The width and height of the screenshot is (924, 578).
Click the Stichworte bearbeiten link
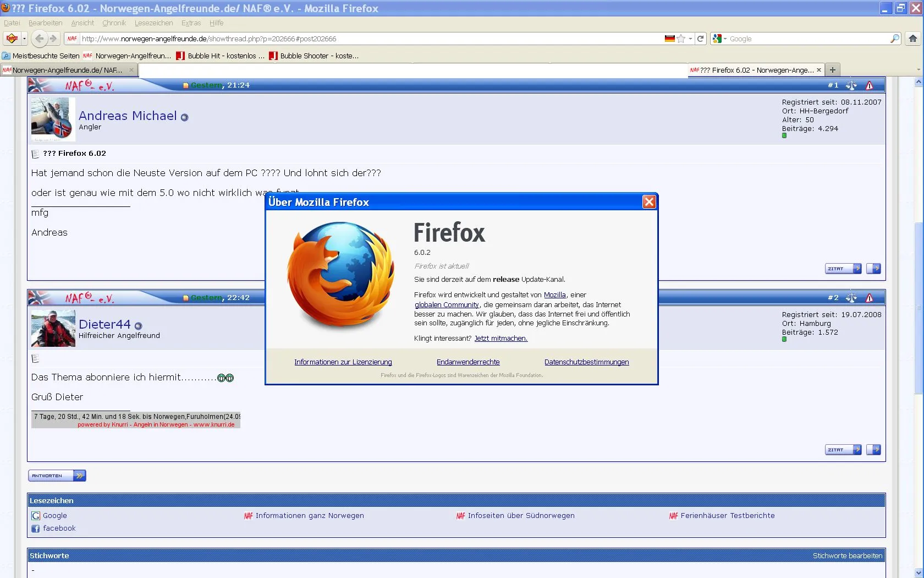848,556
